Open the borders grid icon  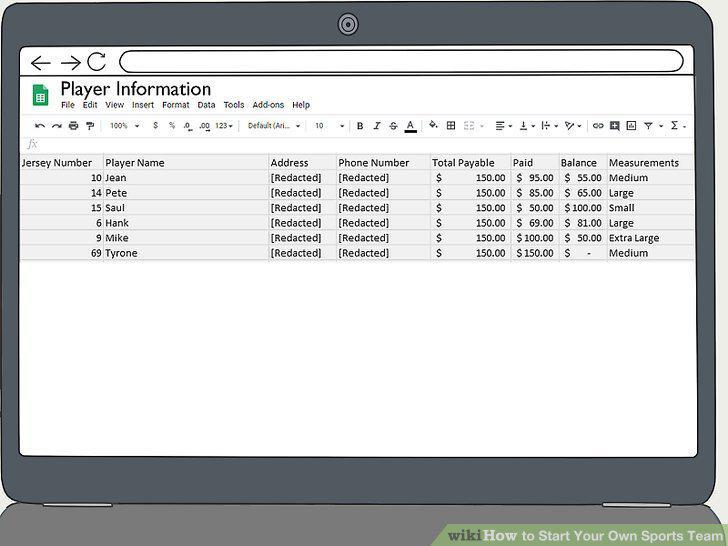point(451,125)
